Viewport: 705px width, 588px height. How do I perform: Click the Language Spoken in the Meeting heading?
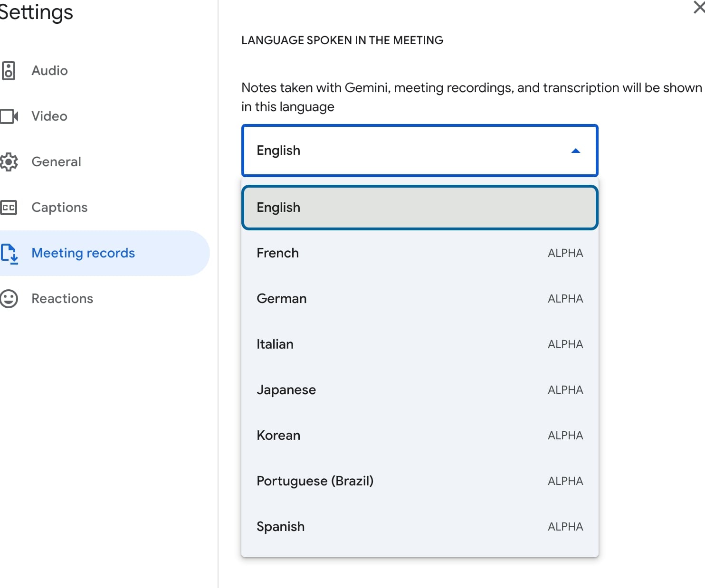point(343,40)
